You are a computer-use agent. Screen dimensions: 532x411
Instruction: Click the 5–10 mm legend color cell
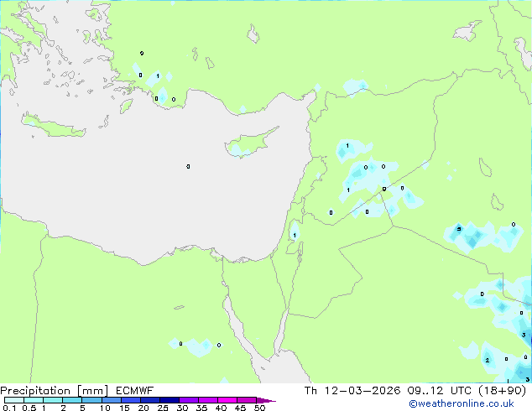pos(91,400)
